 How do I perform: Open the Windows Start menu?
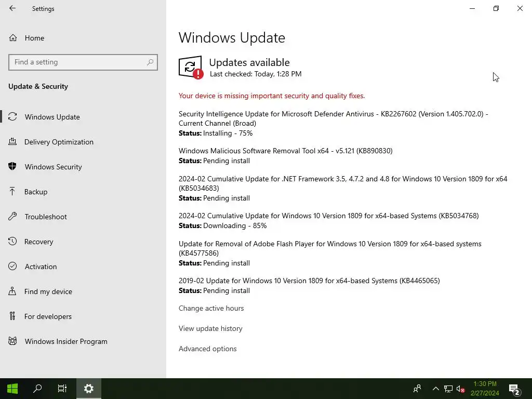coord(12,389)
